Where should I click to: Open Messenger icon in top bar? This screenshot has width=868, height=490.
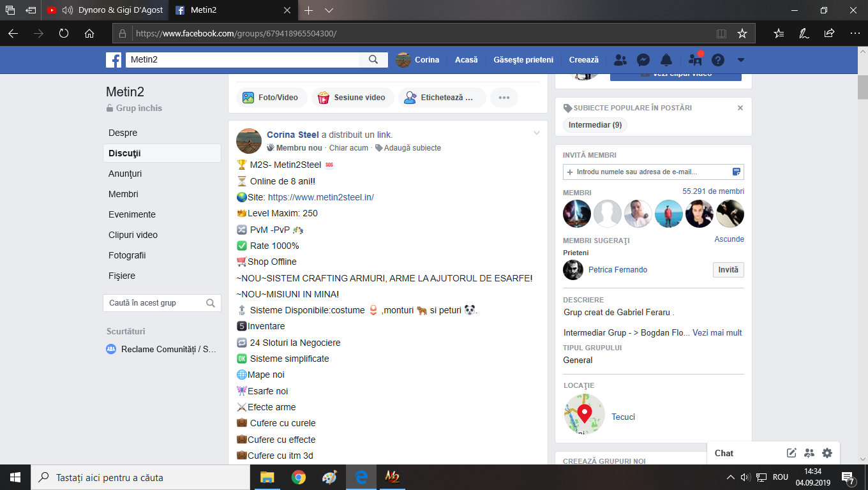click(643, 60)
